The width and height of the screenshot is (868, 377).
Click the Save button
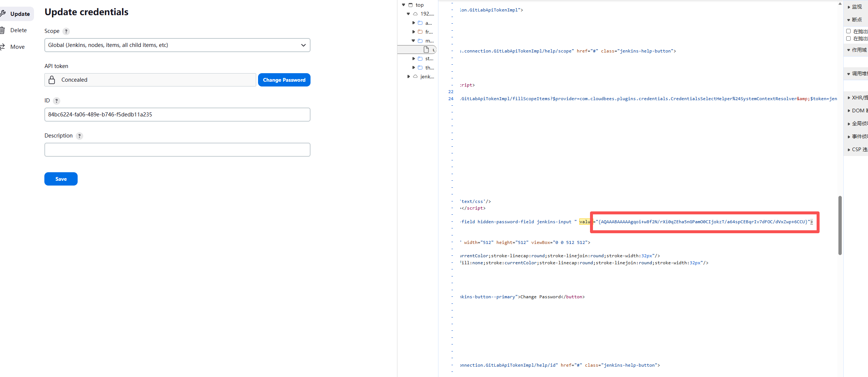(61, 179)
